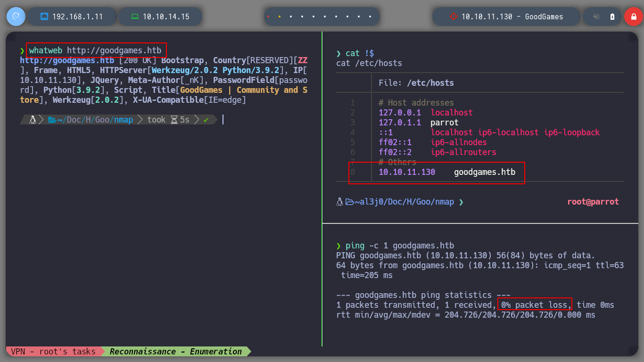The height and width of the screenshot is (362, 644).
Task: Click the JQuery keyword in output
Action: point(105,80)
